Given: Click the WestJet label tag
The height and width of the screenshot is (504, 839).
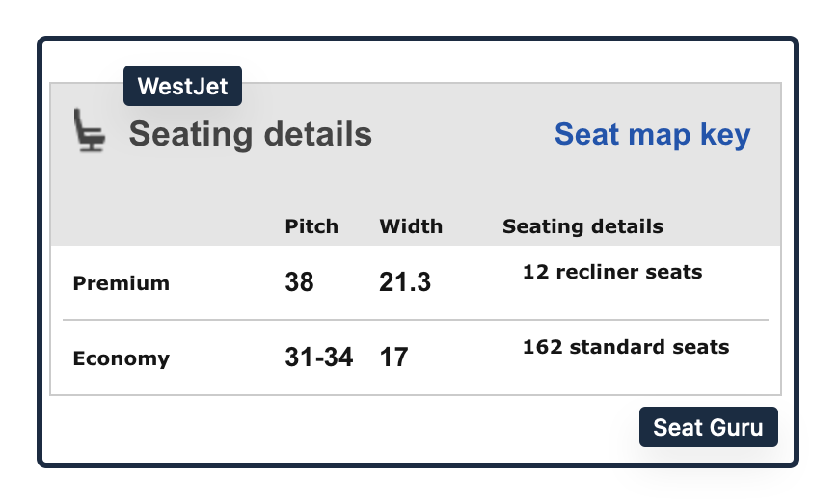Looking at the screenshot, I should (182, 86).
